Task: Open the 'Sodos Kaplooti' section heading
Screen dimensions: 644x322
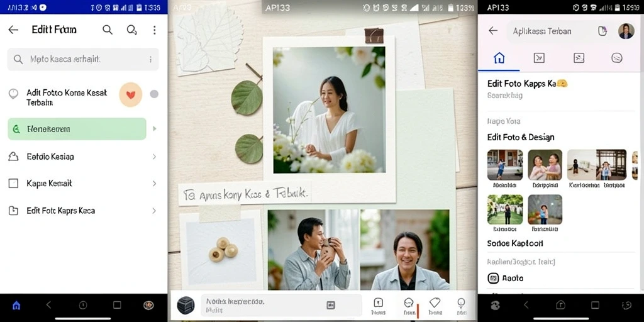Action: click(515, 243)
